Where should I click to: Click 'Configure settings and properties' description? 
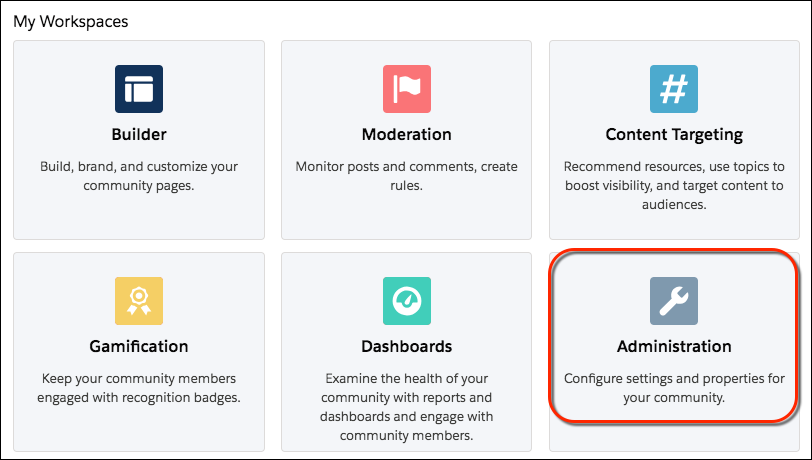click(674, 388)
